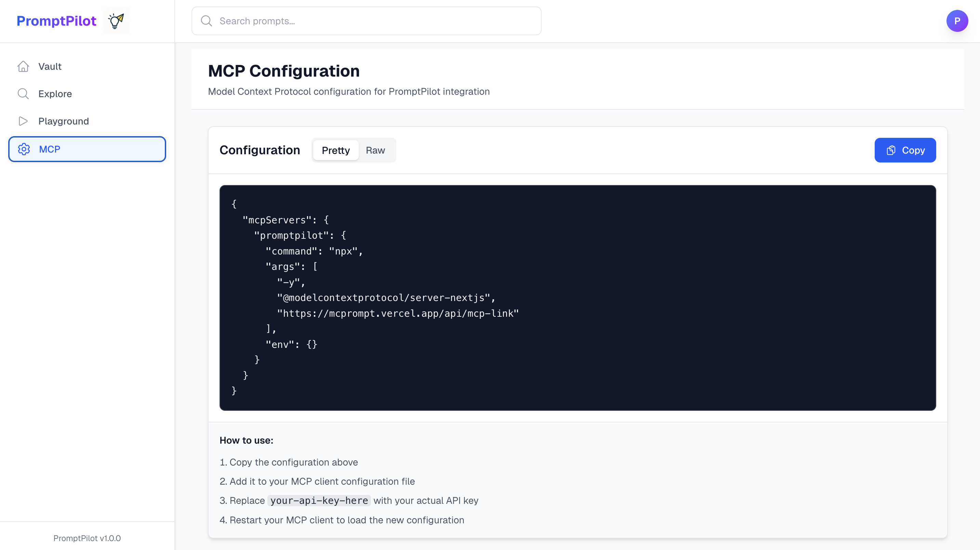Open the Explore section

pos(55,94)
